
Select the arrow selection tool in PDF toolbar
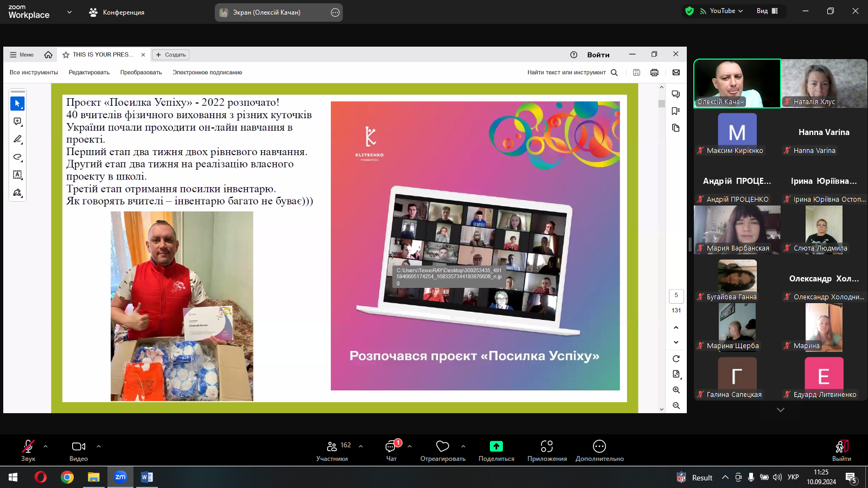pos(17,104)
